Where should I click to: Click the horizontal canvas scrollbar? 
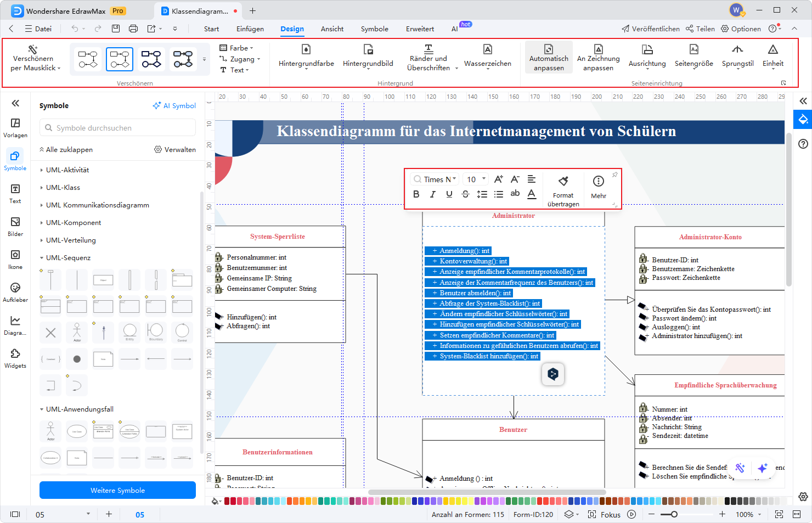[487, 492]
